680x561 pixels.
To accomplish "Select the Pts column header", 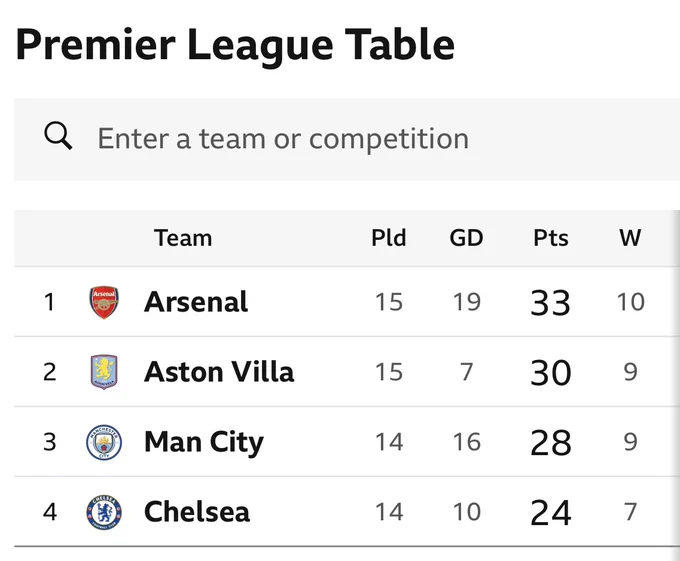I will coord(551,238).
